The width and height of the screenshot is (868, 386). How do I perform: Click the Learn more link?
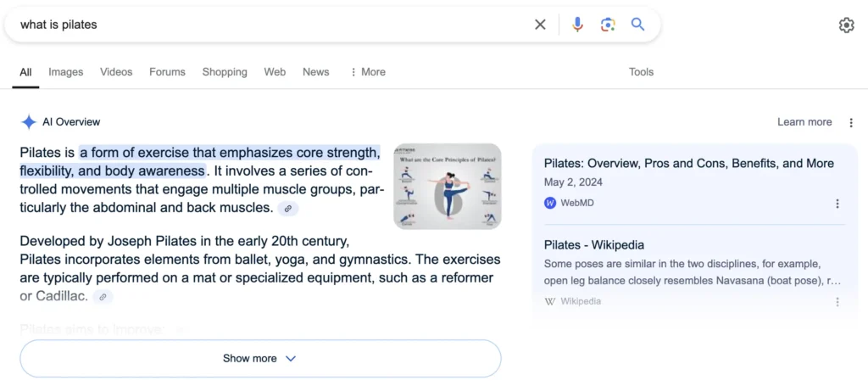pyautogui.click(x=804, y=122)
